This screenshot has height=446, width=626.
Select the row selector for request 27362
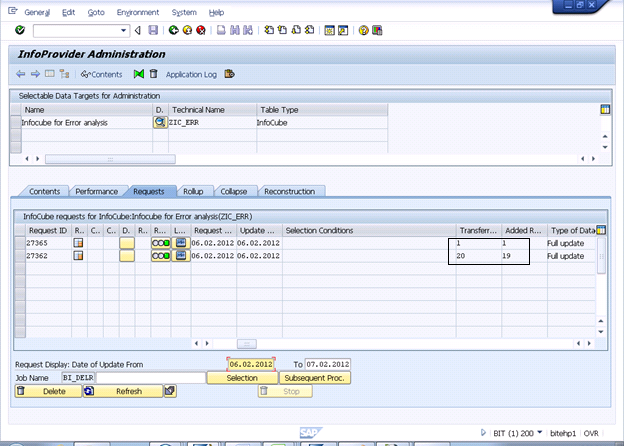(20, 256)
